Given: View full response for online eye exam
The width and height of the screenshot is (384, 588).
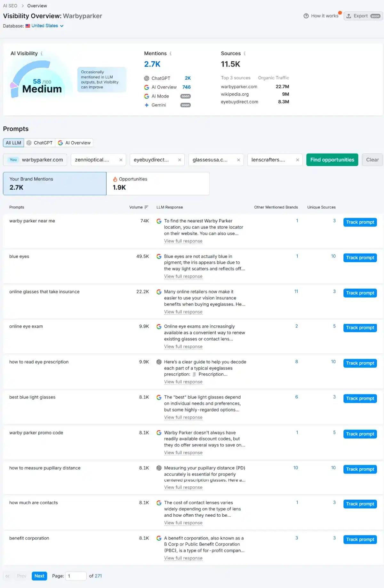Looking at the screenshot, I should 183,347.
